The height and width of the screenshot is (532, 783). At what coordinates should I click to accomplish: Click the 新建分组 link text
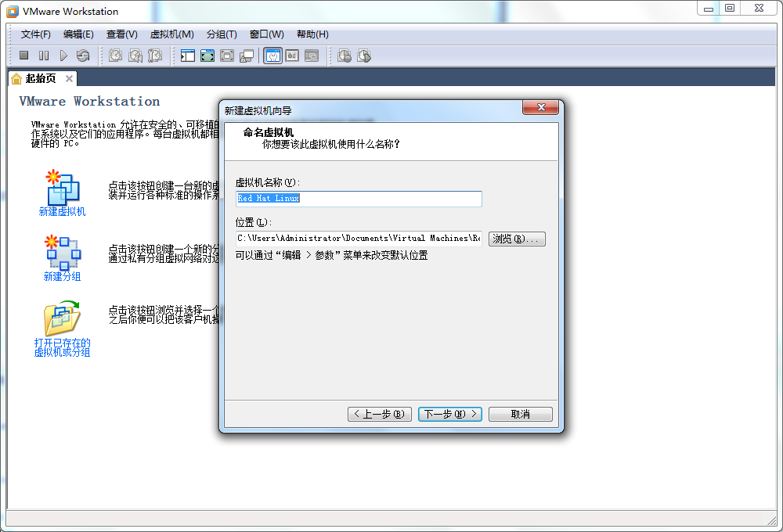(x=62, y=276)
